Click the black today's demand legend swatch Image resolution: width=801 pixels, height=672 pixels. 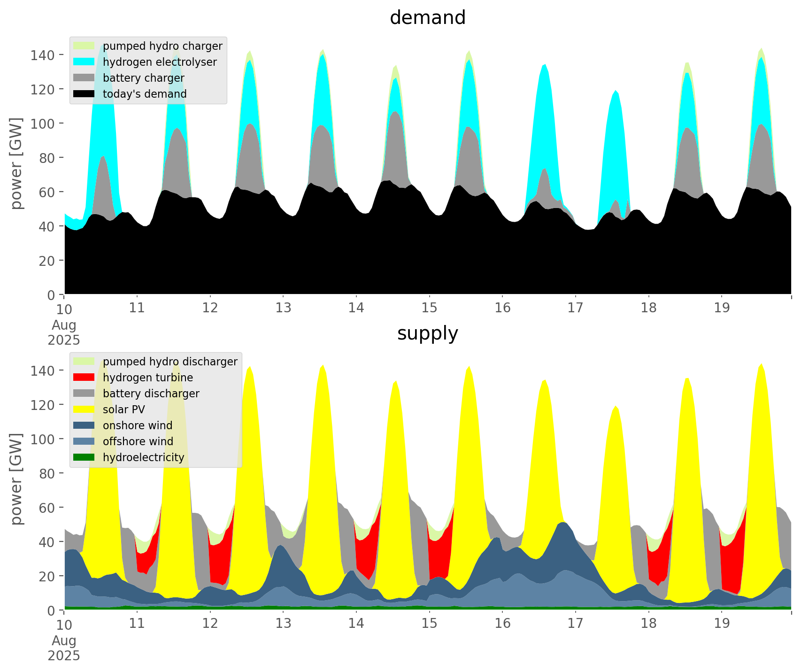point(84,94)
